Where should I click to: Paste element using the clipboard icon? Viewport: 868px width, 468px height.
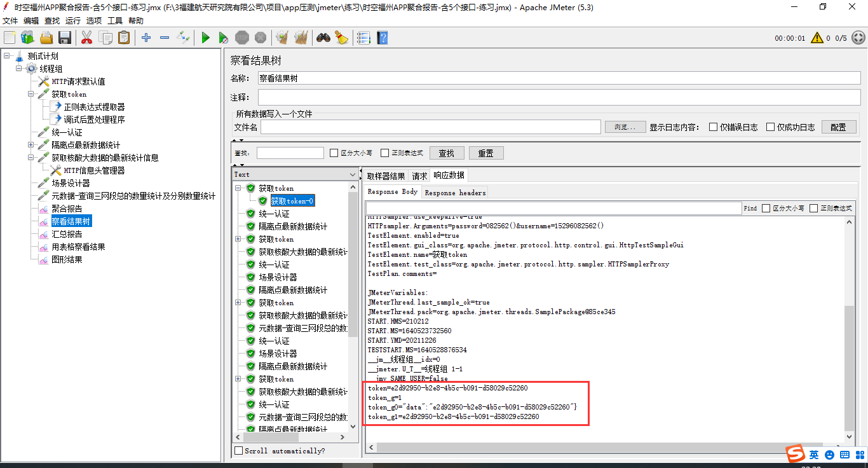124,38
